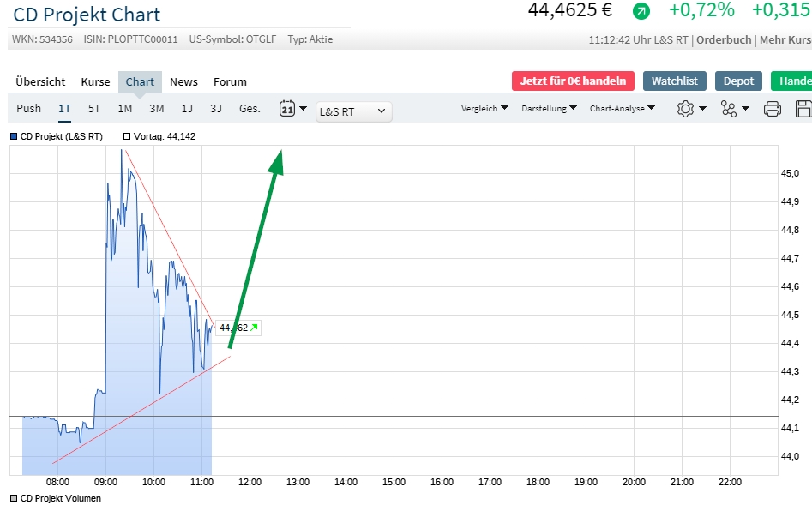
Task: Add stock to Watchlist
Action: [x=674, y=81]
